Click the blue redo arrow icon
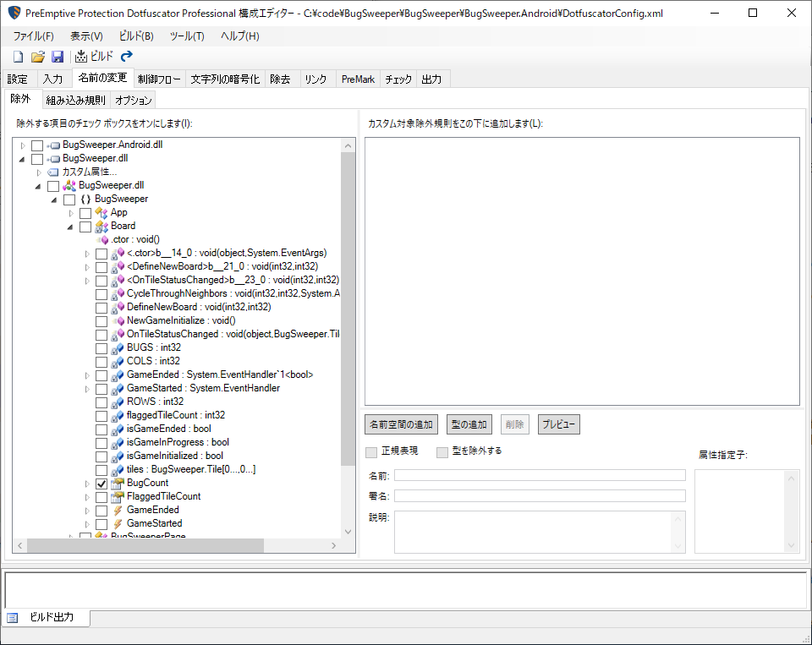Screen dimensions: 812x645 (127, 56)
